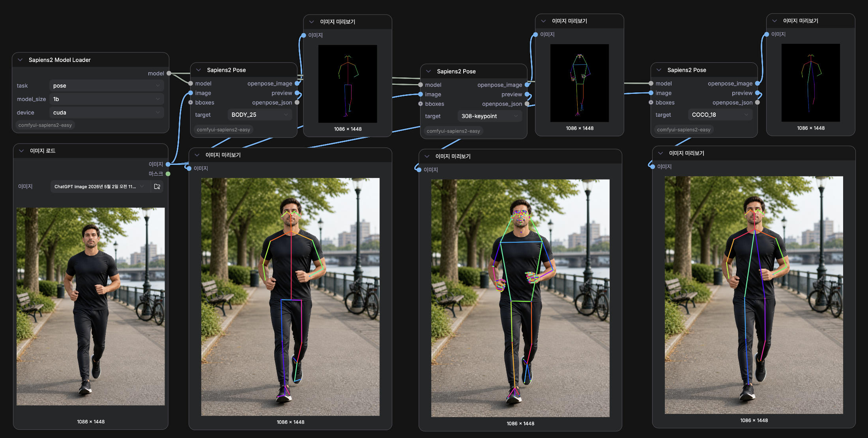
Task: Open the device dropdown showing cuda
Action: pyautogui.click(x=107, y=112)
